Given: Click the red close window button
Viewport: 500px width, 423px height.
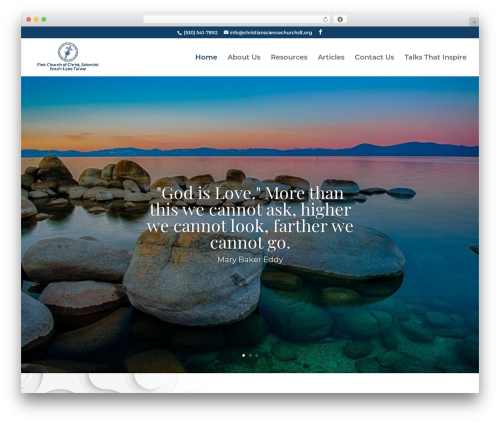Looking at the screenshot, I should pyautogui.click(x=29, y=19).
